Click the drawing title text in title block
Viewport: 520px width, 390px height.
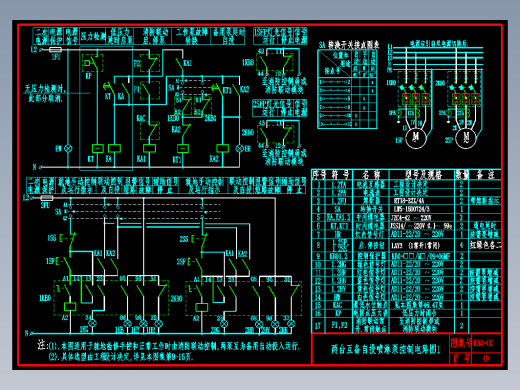point(385,349)
